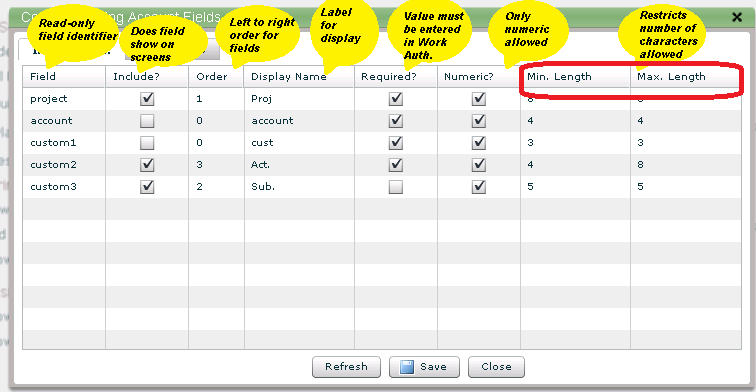Click the Display Name column header
Image resolution: width=756 pixels, height=392 pixels.
pos(299,77)
